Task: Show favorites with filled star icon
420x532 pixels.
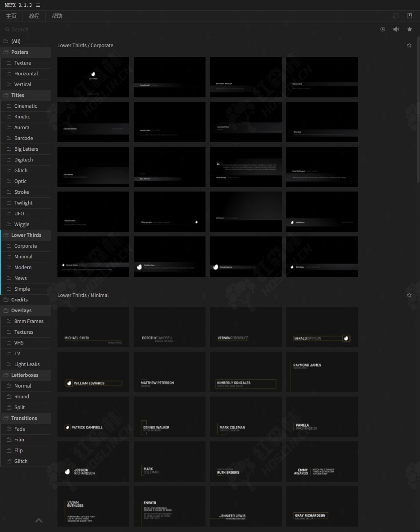Action: click(x=410, y=29)
